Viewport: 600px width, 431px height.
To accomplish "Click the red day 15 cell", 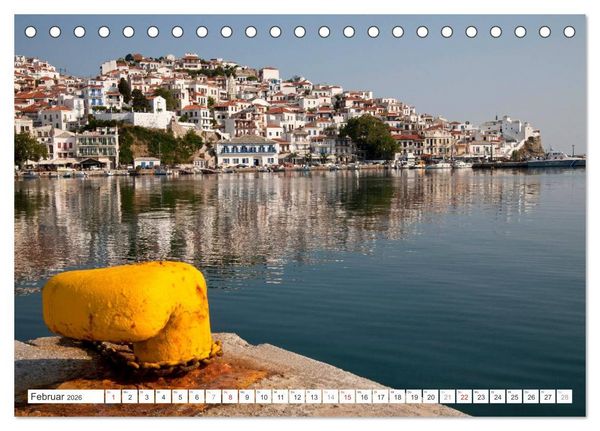I will pos(347,397).
